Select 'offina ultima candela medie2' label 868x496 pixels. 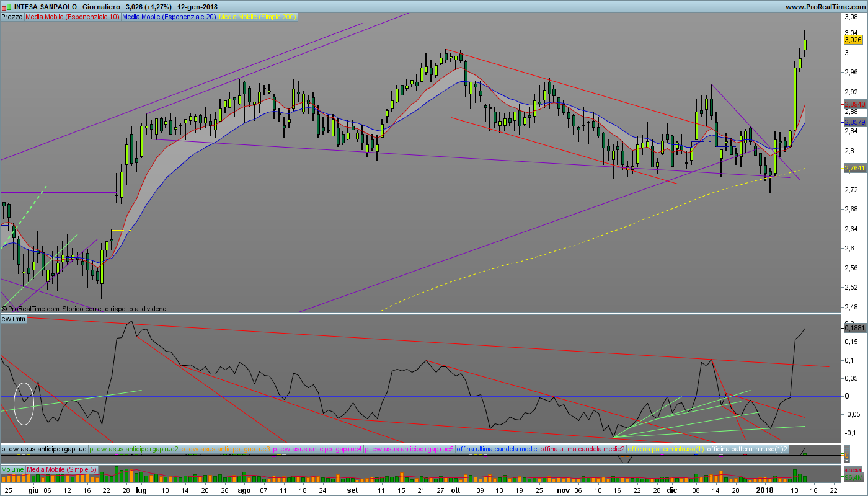click(583, 448)
